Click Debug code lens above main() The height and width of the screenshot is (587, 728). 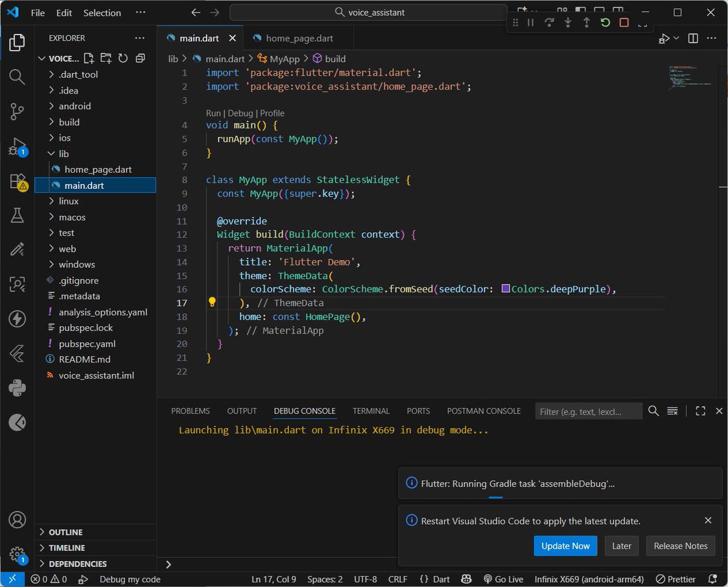(x=240, y=113)
